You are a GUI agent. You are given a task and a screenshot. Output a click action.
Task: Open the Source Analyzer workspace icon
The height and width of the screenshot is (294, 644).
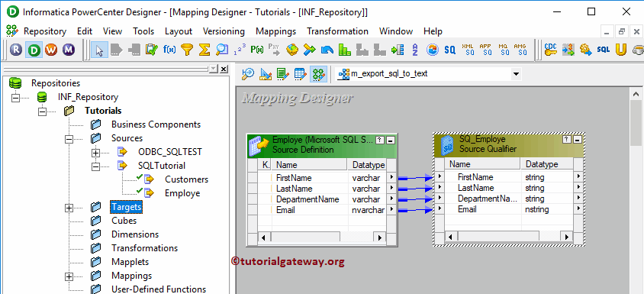tap(248, 74)
